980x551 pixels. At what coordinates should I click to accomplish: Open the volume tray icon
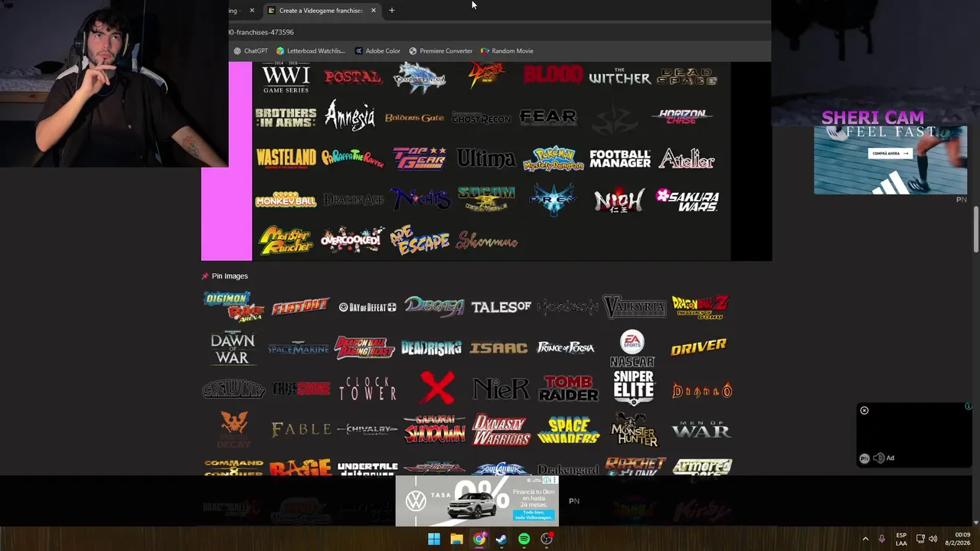click(933, 540)
